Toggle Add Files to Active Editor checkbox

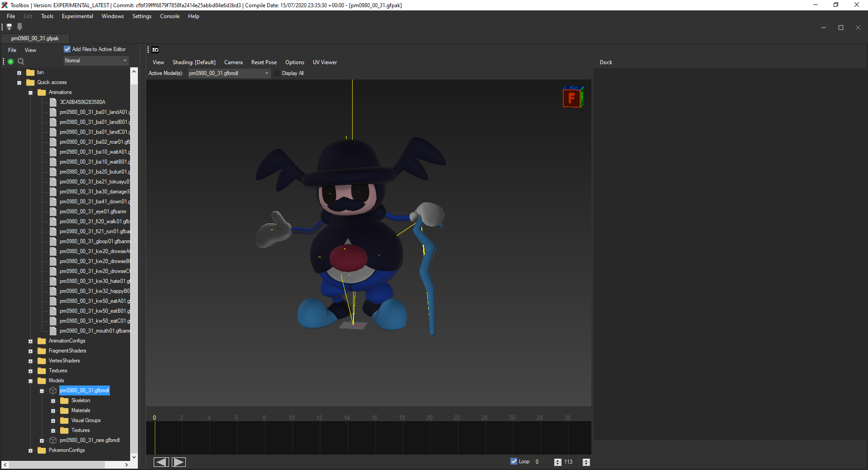(x=67, y=49)
